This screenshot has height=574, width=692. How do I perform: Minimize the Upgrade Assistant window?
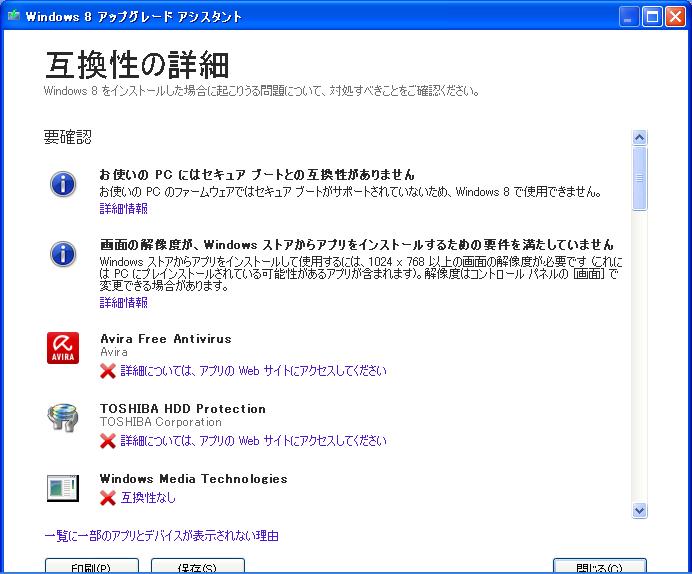[x=629, y=17]
